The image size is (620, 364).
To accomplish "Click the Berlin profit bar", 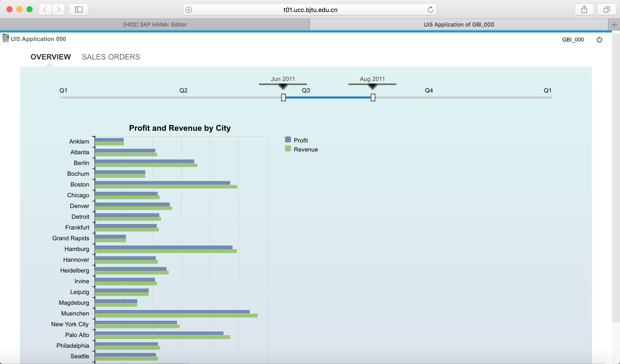I will pyautogui.click(x=144, y=161).
